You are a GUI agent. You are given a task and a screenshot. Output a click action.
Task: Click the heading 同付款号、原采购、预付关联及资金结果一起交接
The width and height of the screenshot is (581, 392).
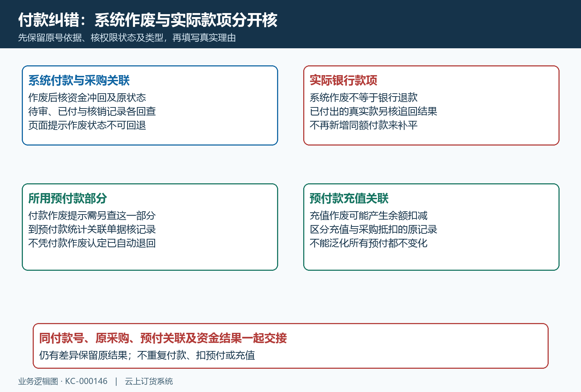[x=163, y=338]
